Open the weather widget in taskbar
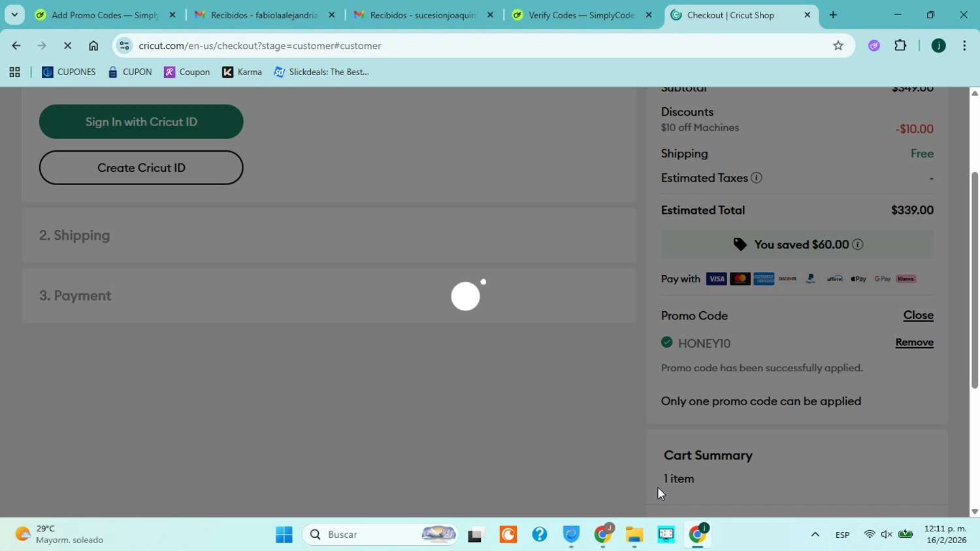 click(x=59, y=535)
